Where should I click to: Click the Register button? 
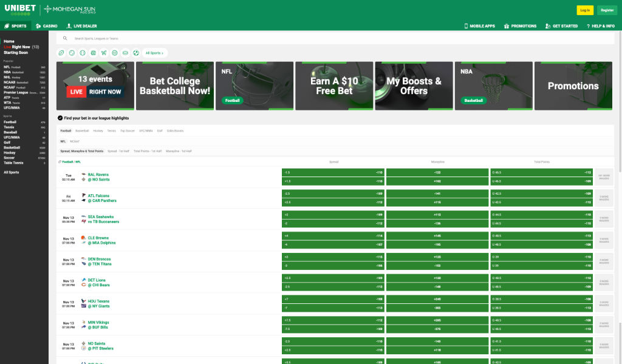(607, 10)
